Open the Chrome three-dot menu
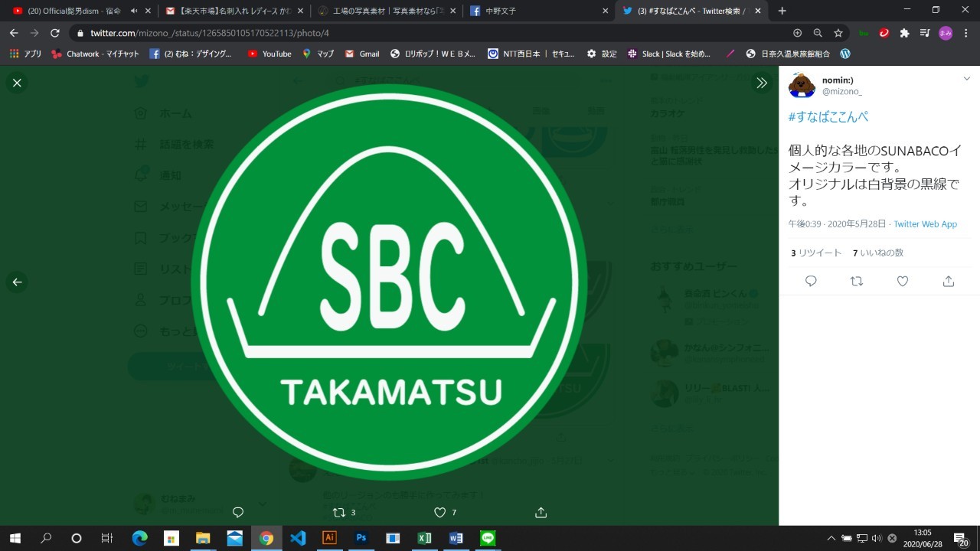 [966, 33]
